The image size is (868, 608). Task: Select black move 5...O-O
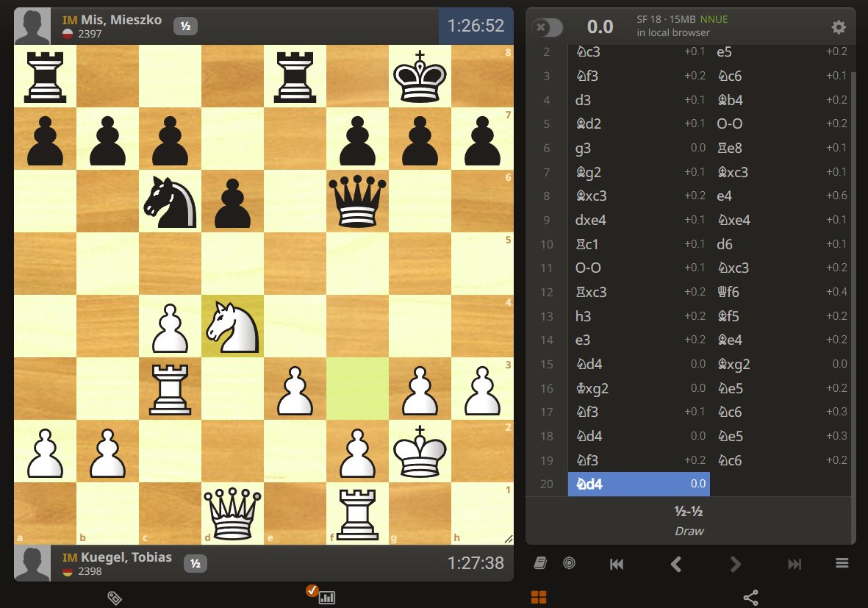tap(781, 124)
